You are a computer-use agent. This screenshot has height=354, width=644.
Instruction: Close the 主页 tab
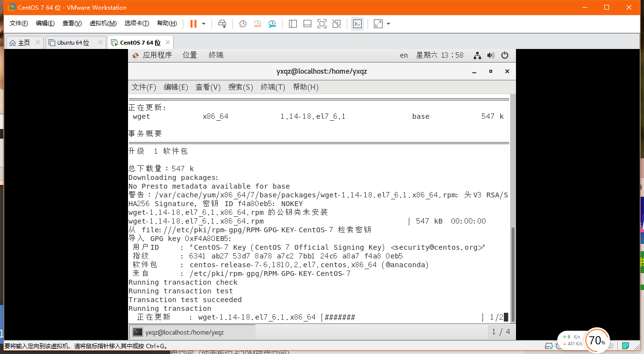[38, 43]
